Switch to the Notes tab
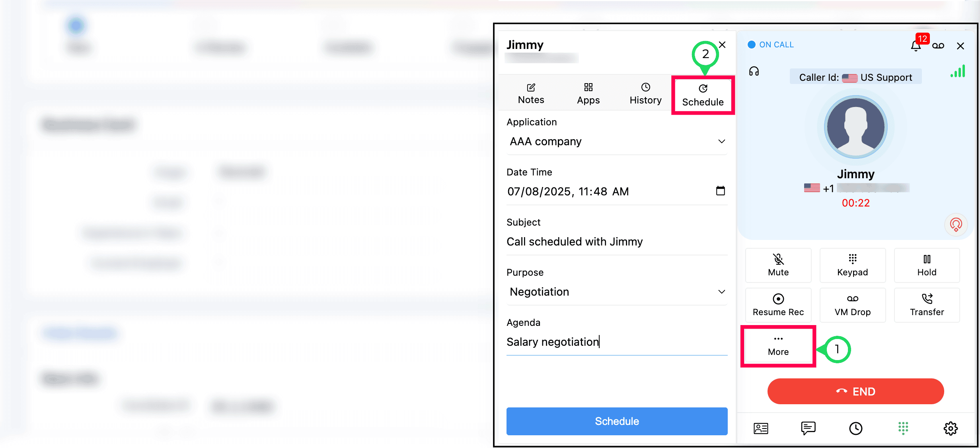980x448 pixels. pyautogui.click(x=531, y=93)
